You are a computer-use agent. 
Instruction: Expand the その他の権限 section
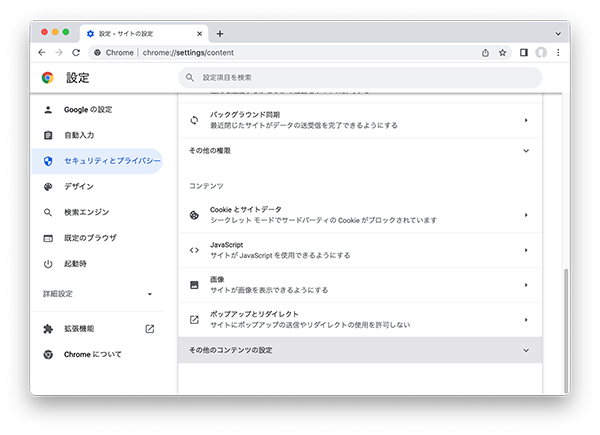(526, 150)
